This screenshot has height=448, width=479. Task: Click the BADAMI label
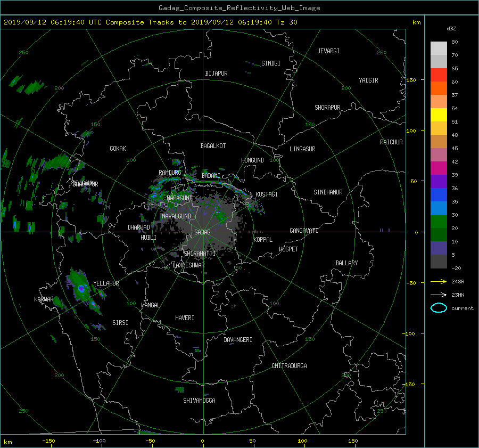coord(211,176)
